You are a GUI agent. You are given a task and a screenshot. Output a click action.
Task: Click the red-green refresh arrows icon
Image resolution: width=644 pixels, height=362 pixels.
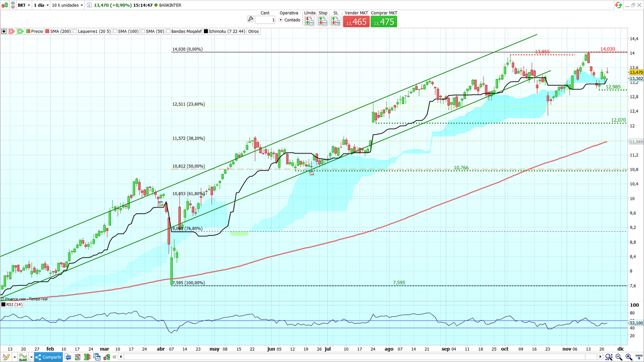click(618, 4)
